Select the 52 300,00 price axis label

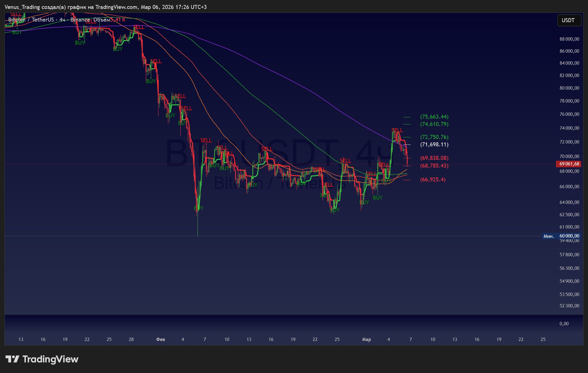tap(569, 306)
